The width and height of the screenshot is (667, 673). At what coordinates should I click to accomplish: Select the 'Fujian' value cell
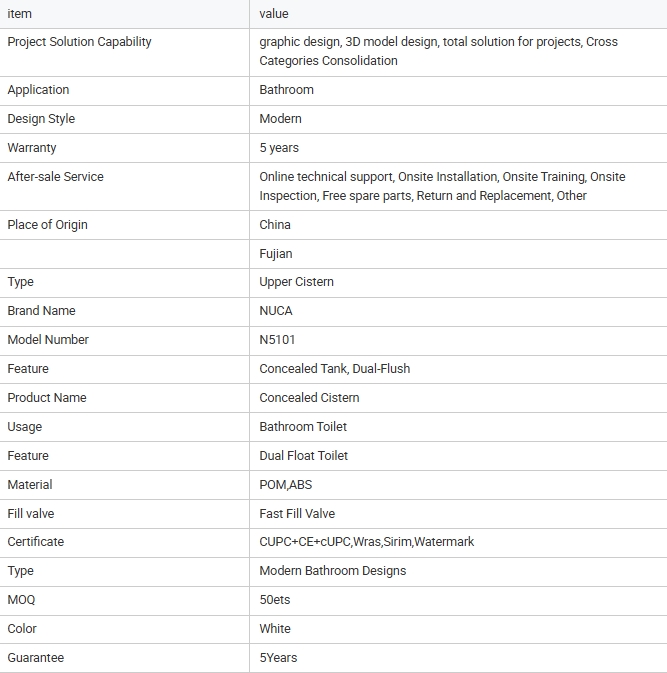(x=276, y=254)
